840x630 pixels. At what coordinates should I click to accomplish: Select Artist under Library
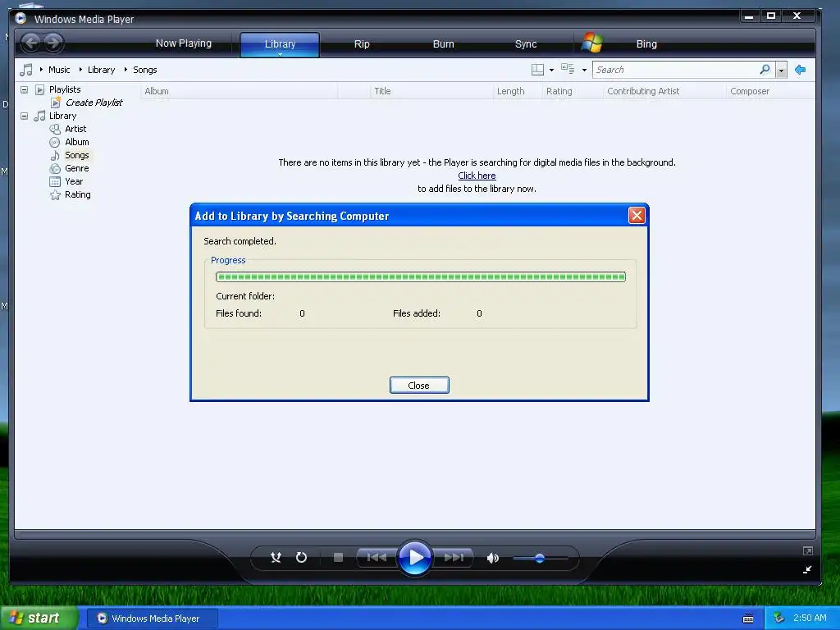(x=75, y=129)
